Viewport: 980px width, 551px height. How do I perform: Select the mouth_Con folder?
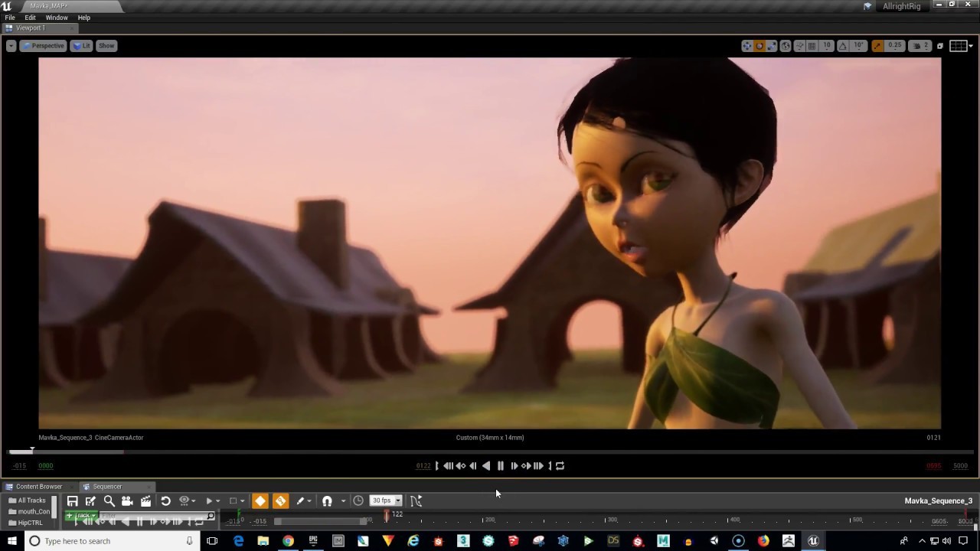coord(29,512)
